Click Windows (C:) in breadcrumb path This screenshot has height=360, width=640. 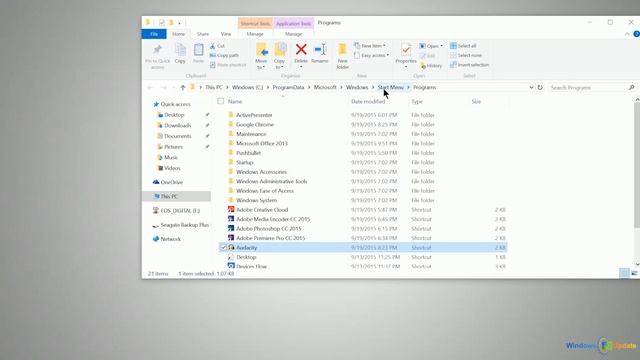pos(247,87)
